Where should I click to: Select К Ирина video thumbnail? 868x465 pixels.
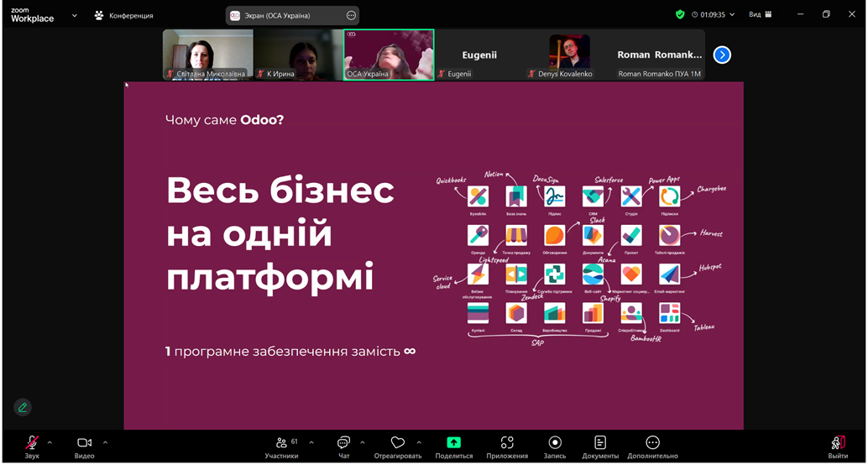pyautogui.click(x=298, y=55)
